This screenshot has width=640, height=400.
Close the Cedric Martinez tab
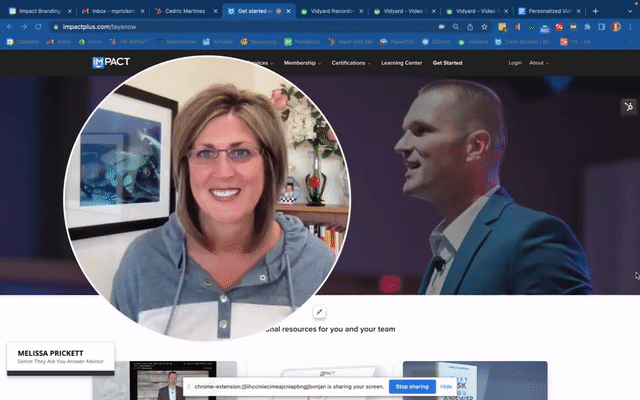tap(216, 11)
